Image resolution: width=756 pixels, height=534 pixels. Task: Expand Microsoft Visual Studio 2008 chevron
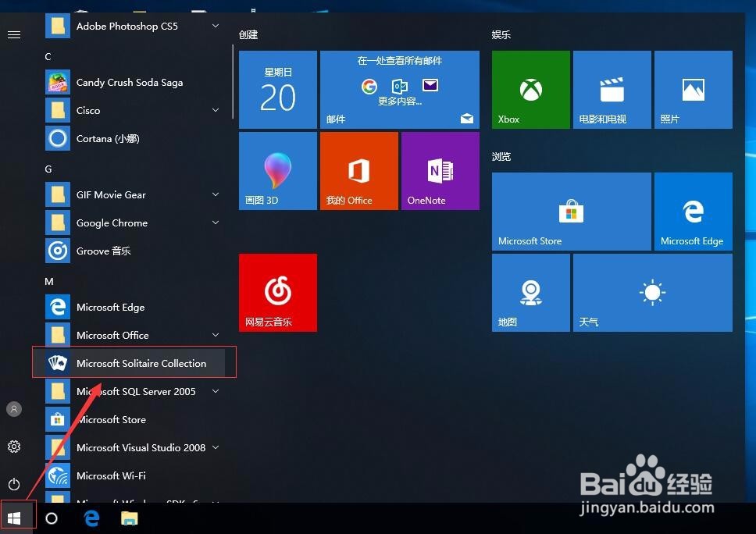coord(216,447)
